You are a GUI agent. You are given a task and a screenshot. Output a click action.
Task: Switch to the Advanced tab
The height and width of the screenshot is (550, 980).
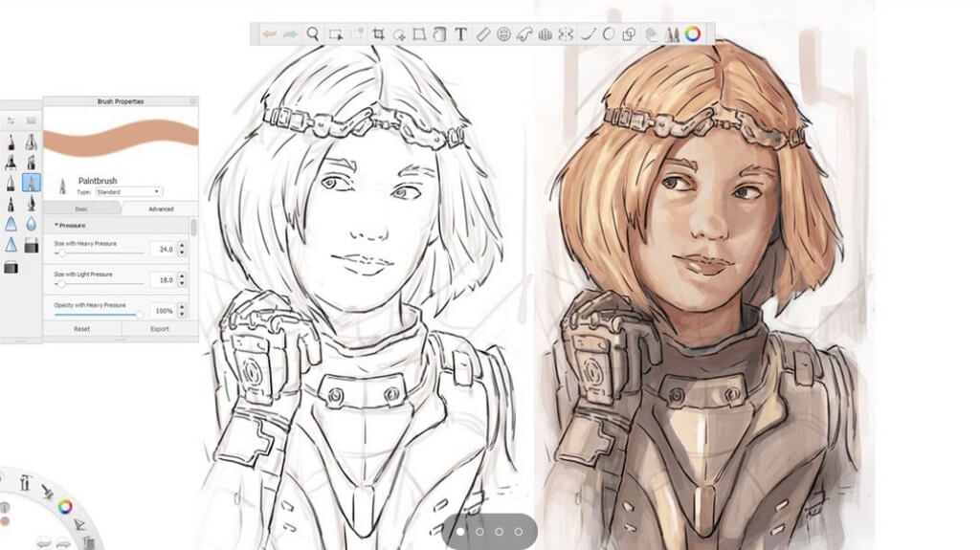(160, 209)
